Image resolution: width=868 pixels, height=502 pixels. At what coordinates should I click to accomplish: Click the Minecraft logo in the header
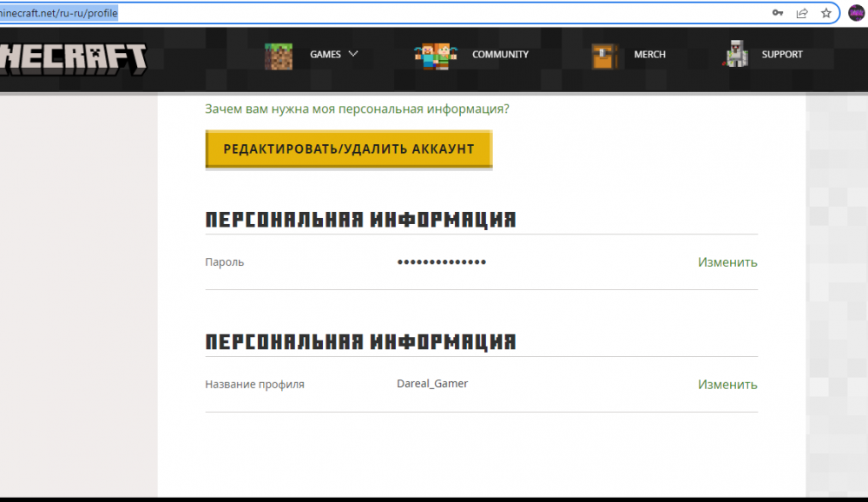click(74, 59)
